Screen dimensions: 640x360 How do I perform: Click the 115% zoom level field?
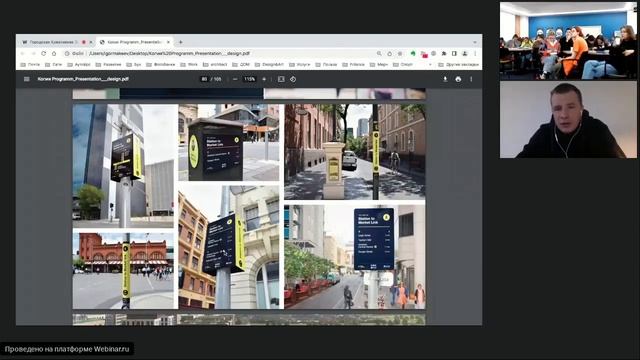point(249,79)
